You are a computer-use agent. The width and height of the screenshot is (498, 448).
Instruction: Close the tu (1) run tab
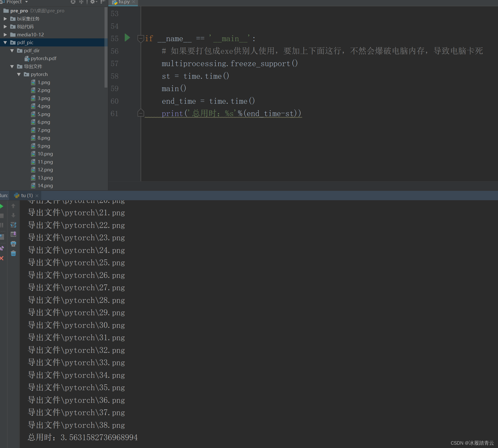click(37, 196)
